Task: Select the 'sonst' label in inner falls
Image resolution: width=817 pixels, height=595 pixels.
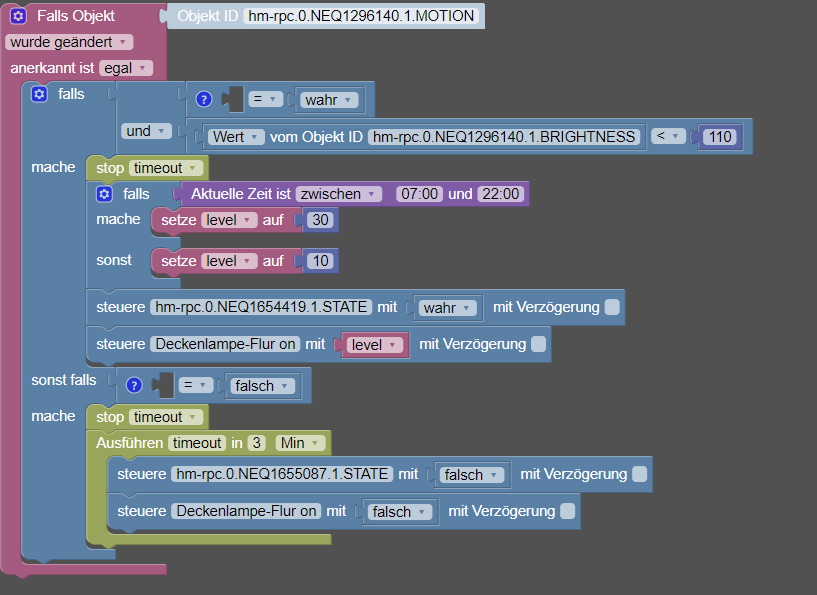Action: click(114, 261)
